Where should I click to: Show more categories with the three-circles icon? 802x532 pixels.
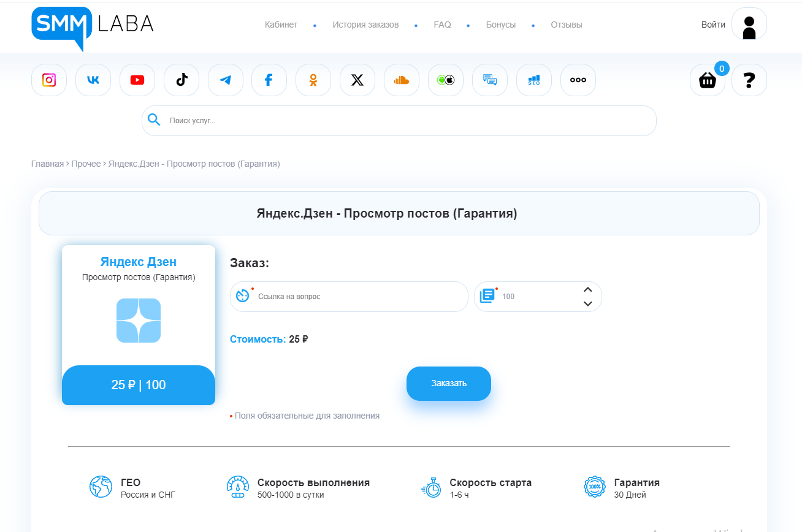pyautogui.click(x=578, y=80)
